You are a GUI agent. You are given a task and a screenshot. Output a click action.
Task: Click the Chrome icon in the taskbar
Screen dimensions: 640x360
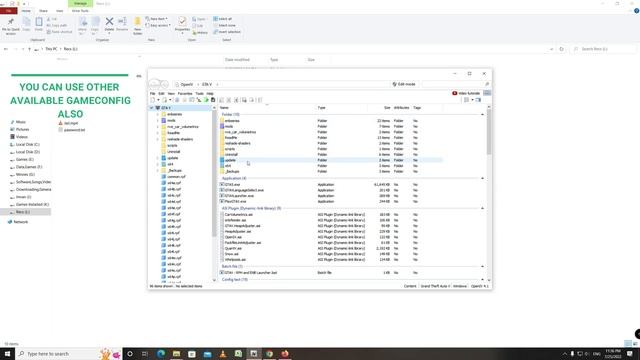tap(269, 353)
